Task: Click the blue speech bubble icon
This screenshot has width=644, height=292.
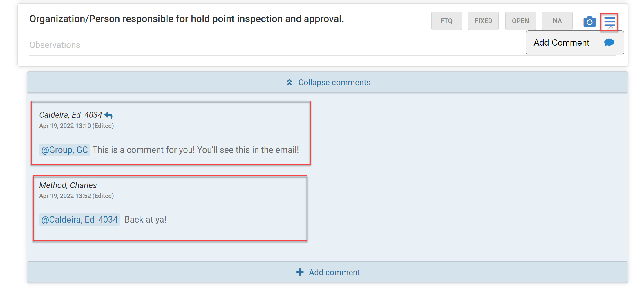Action: point(609,43)
